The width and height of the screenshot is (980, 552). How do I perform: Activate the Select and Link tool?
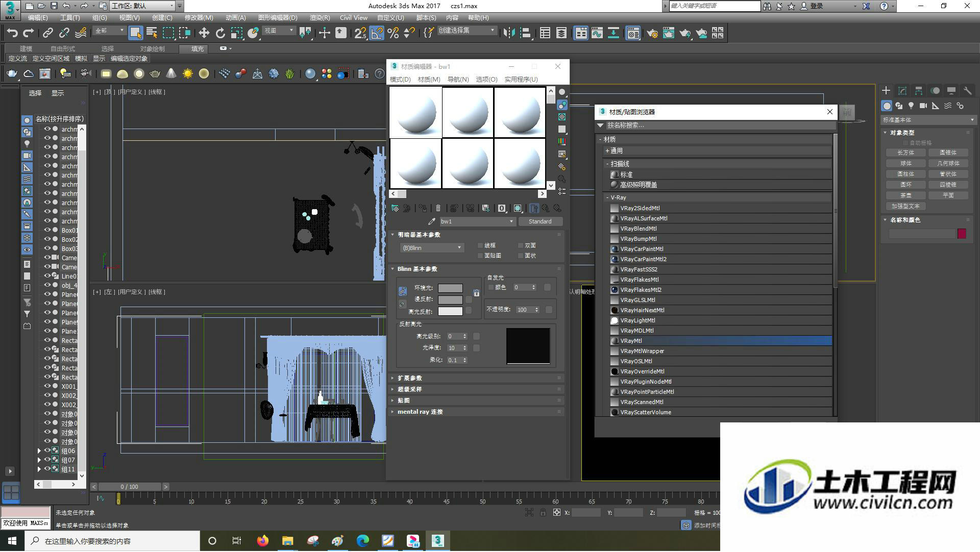(47, 33)
